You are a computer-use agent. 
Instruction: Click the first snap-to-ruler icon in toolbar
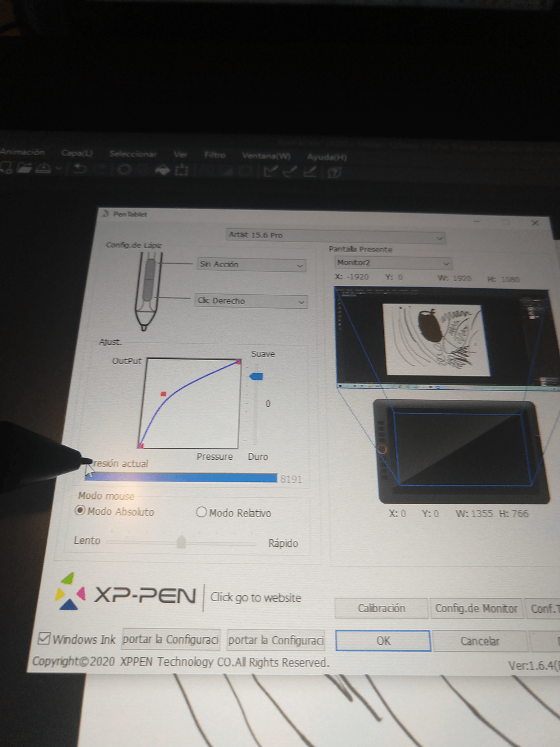[270, 172]
